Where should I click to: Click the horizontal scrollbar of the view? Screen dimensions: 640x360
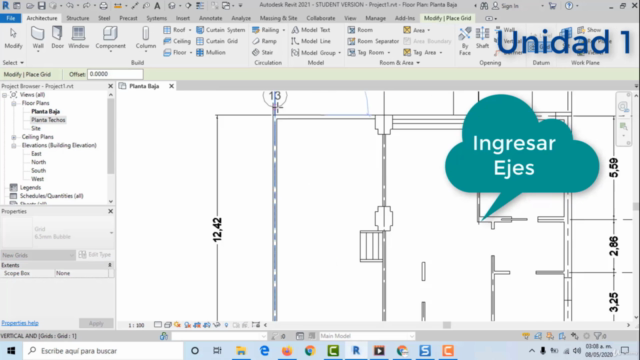point(447,325)
